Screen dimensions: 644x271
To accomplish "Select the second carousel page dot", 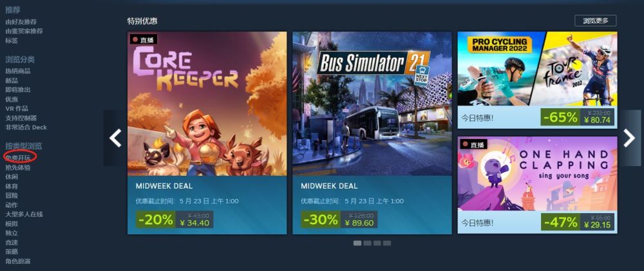I will click(x=367, y=243).
